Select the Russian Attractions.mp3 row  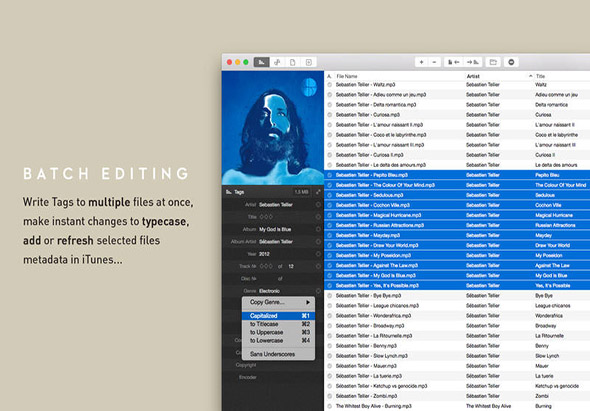click(457, 225)
